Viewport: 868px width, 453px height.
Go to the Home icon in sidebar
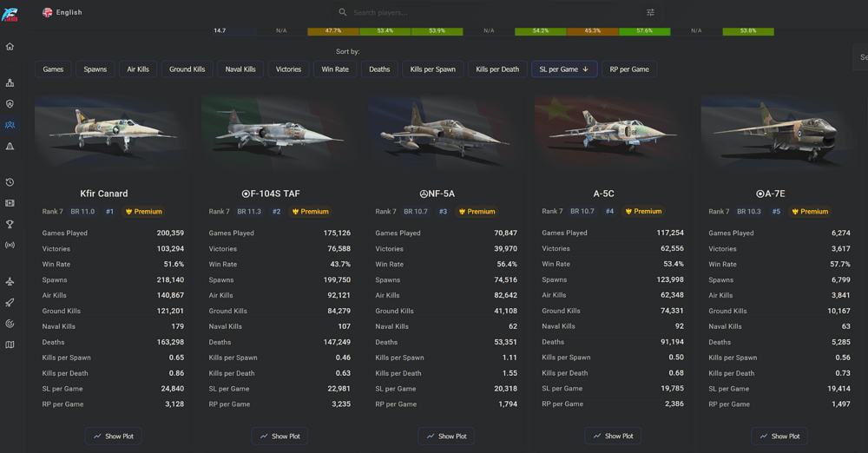point(10,47)
